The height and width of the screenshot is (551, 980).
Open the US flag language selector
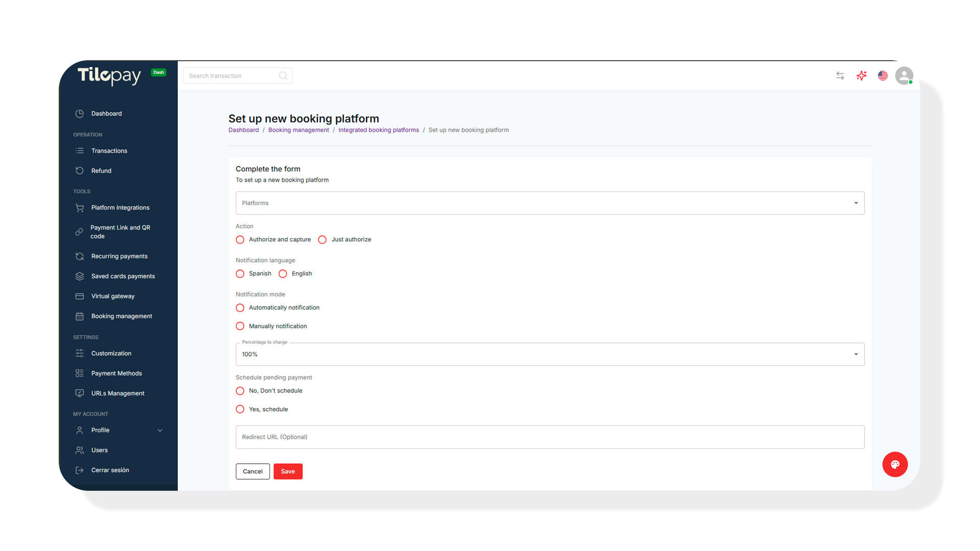883,76
